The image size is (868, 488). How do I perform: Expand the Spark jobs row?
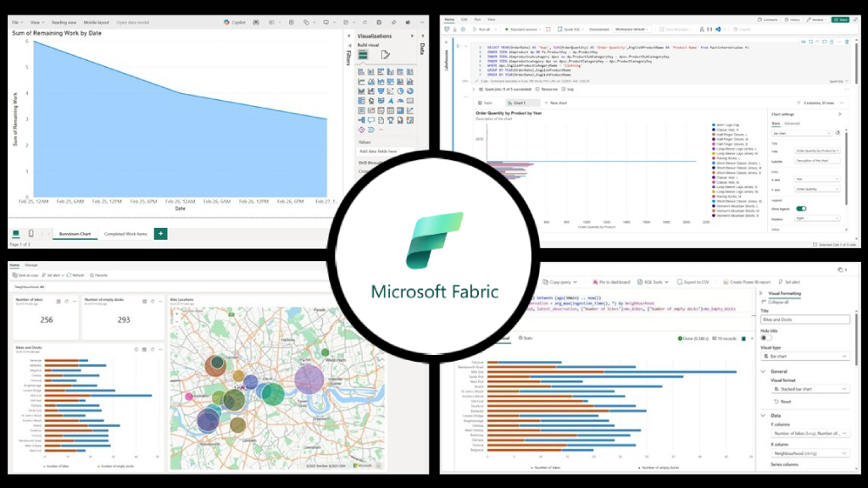tap(474, 89)
